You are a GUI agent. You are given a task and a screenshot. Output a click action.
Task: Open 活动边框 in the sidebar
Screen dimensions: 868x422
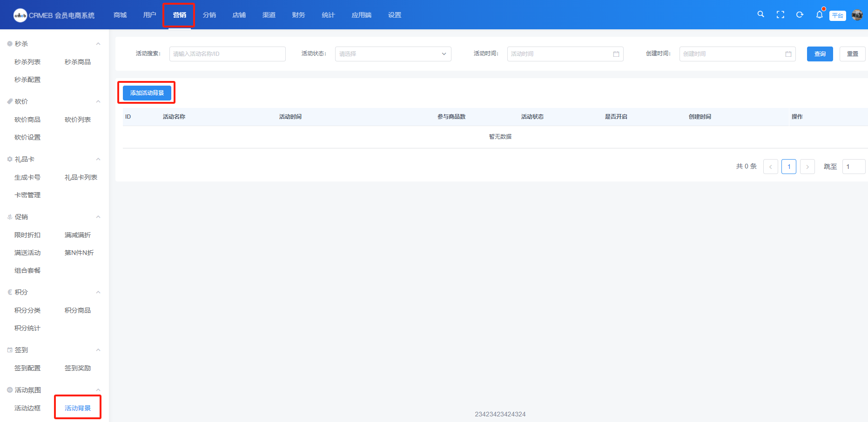point(27,408)
